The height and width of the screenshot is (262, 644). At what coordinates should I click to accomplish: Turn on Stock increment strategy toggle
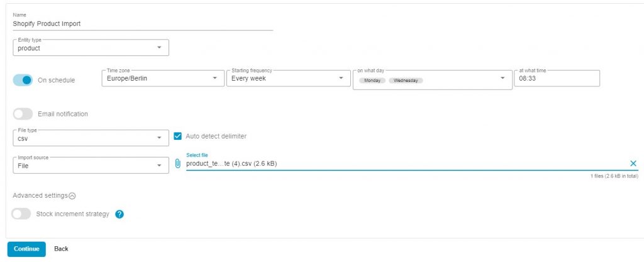coord(21,214)
